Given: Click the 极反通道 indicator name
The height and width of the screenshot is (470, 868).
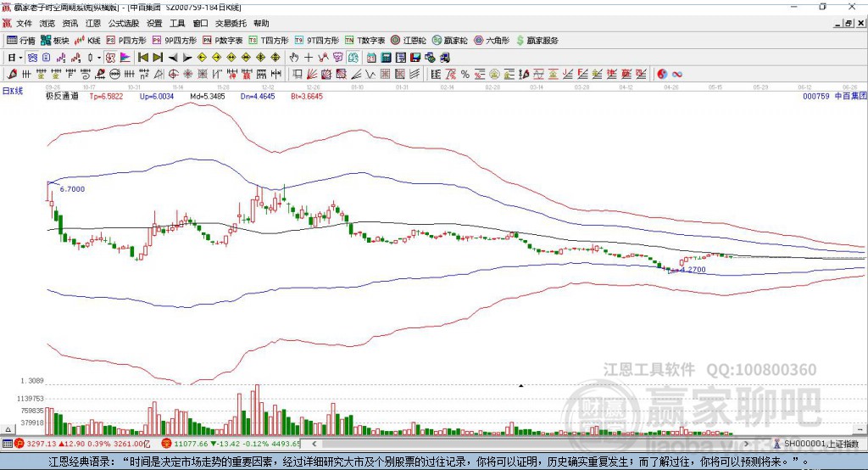Looking at the screenshot, I should [x=62, y=96].
